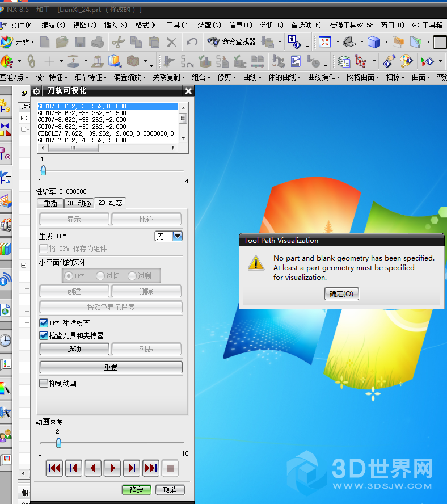Click the path list scroll down arrow
Viewport: 447px width, 504px height.
point(183,138)
